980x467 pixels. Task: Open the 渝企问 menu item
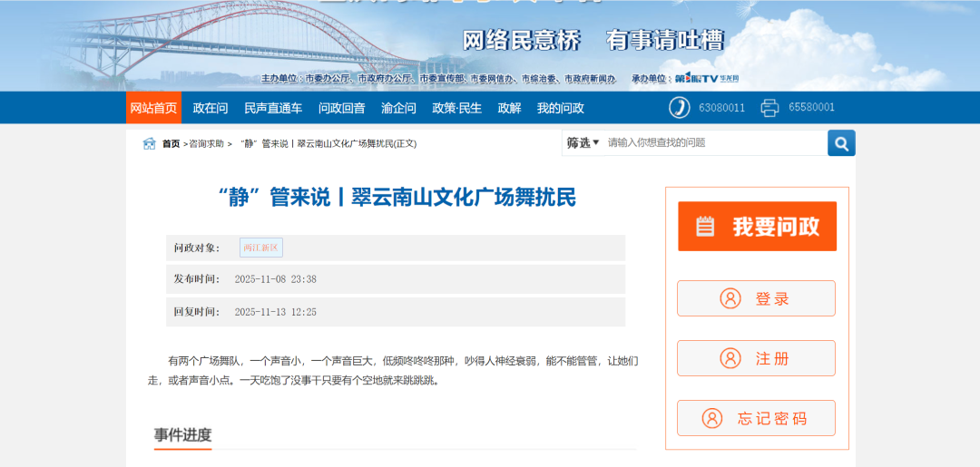click(x=398, y=108)
